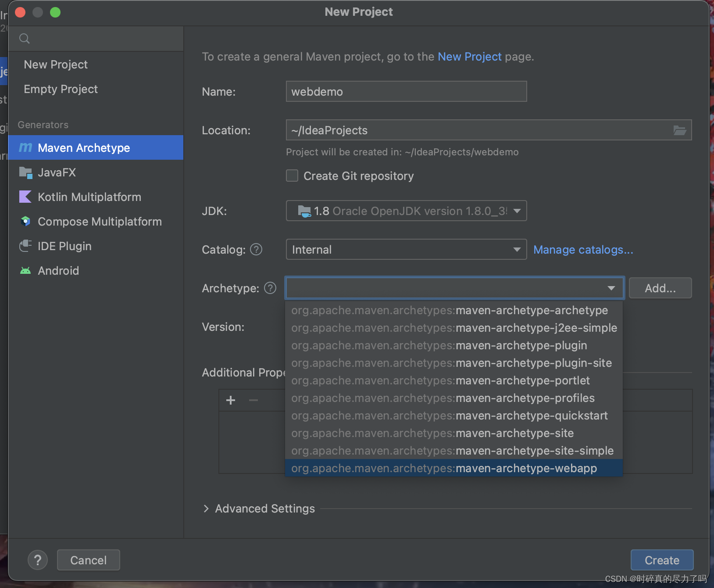The width and height of the screenshot is (714, 588).
Task: Choose maven-archetype-plugin option
Action: click(x=454, y=345)
